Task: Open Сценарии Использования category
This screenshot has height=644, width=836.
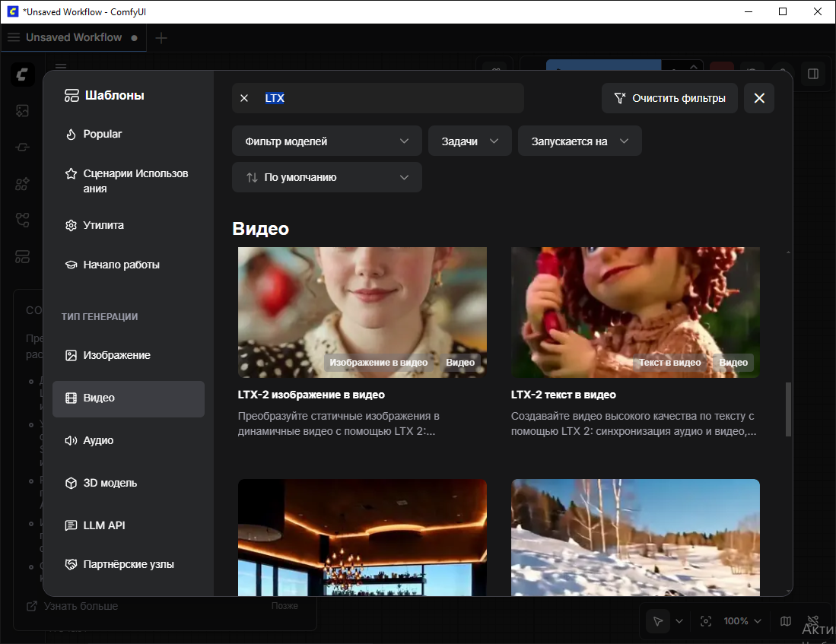Action: [129, 181]
